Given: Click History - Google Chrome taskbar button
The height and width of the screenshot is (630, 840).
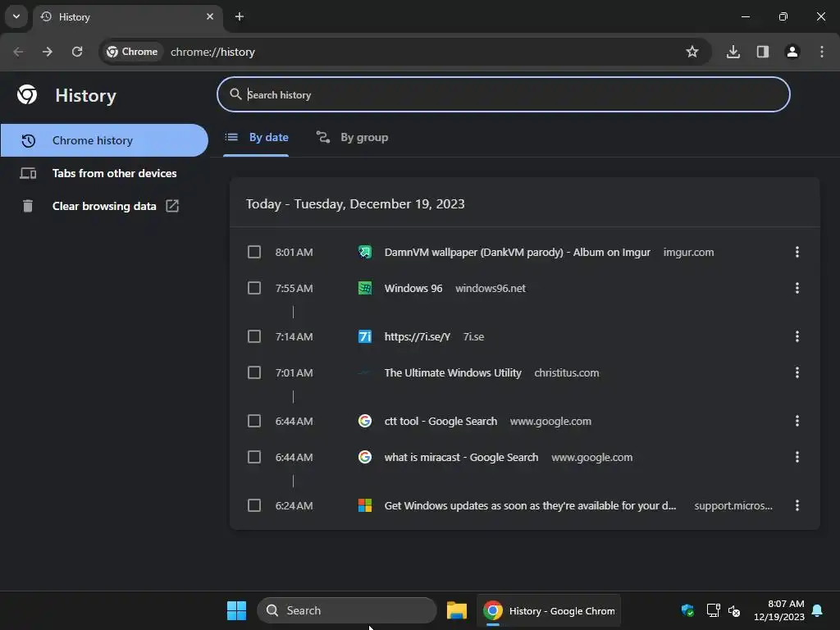Looking at the screenshot, I should 549,610.
